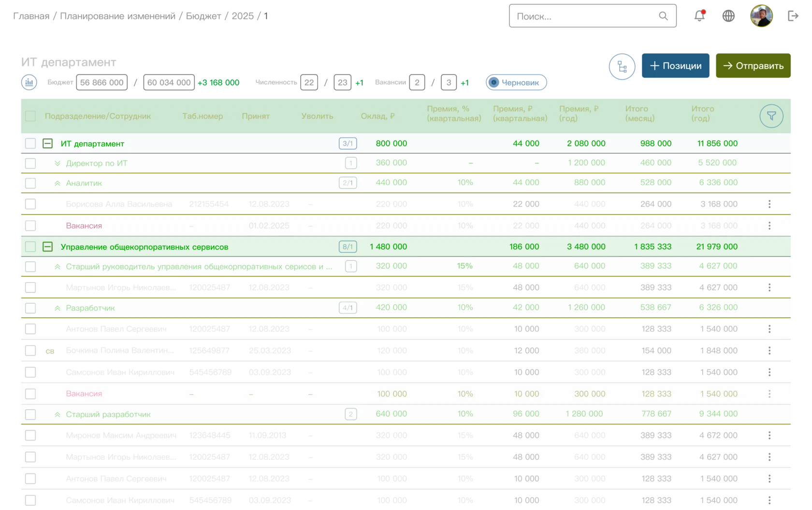The width and height of the screenshot is (812, 510).
Task: Click the search field at the top
Action: coord(592,17)
